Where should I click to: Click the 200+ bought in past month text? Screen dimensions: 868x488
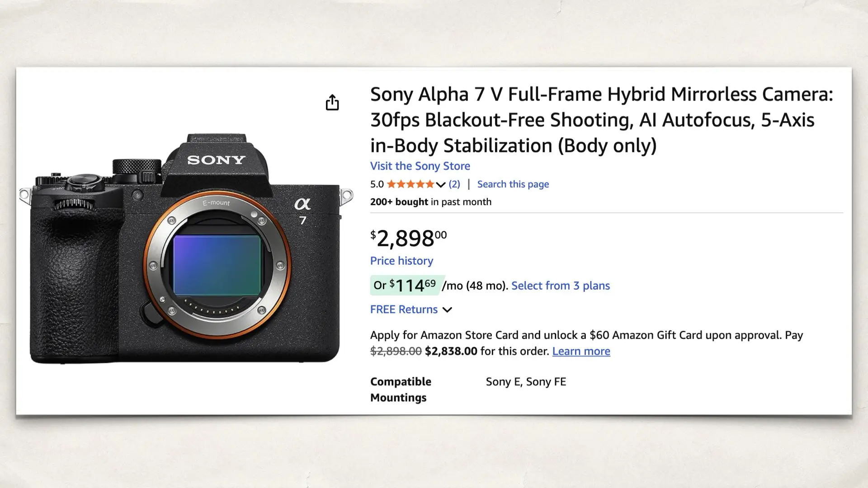pos(429,202)
